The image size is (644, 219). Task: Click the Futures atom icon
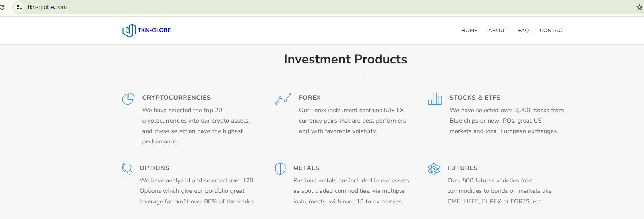[433, 169]
